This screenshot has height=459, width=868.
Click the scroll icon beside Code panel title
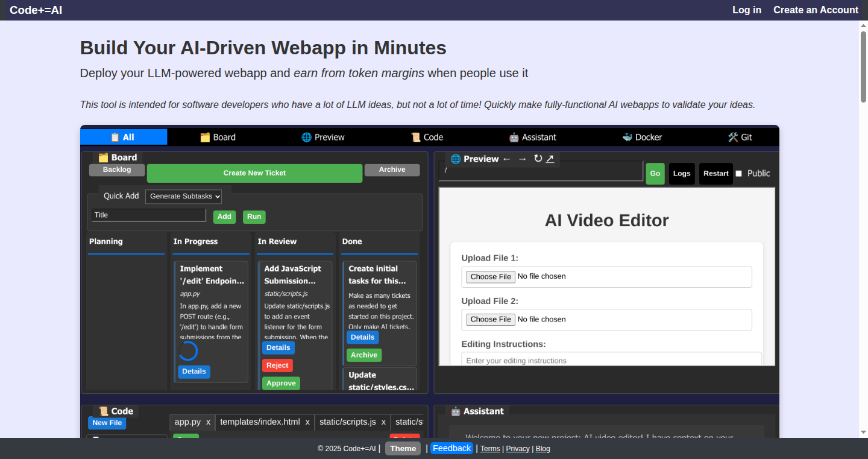[x=104, y=411]
